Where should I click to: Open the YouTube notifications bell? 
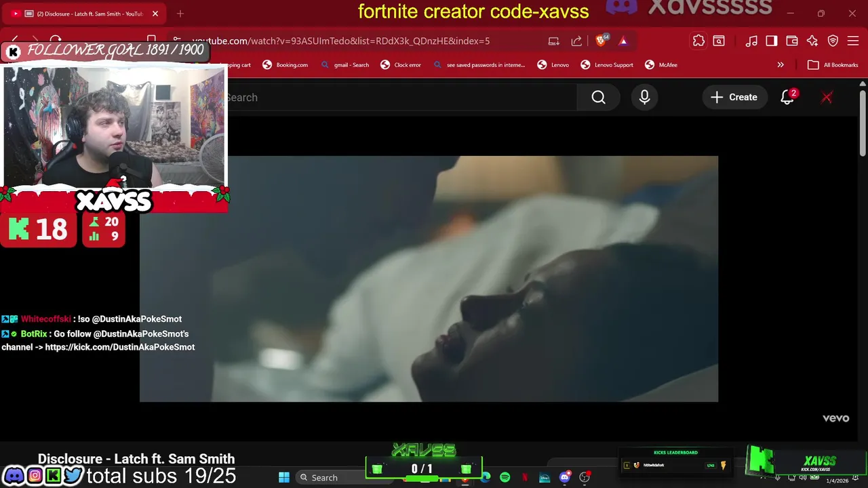pos(787,98)
